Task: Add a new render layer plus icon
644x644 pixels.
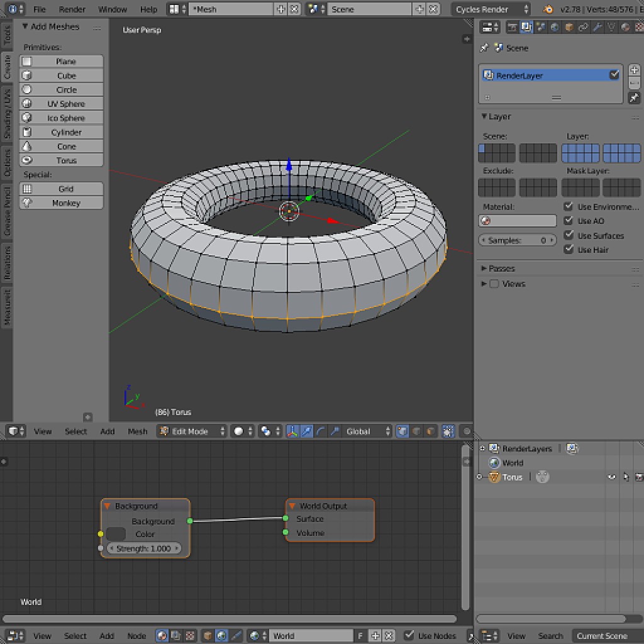Action: tap(634, 70)
